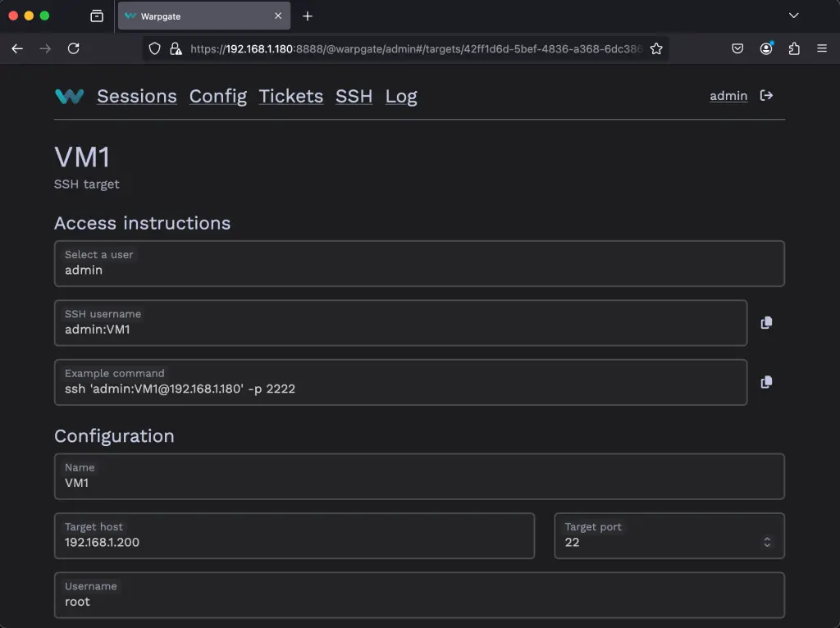Open Firefox tracking protection shield icon
Screen dimensions: 840x628
154,48
